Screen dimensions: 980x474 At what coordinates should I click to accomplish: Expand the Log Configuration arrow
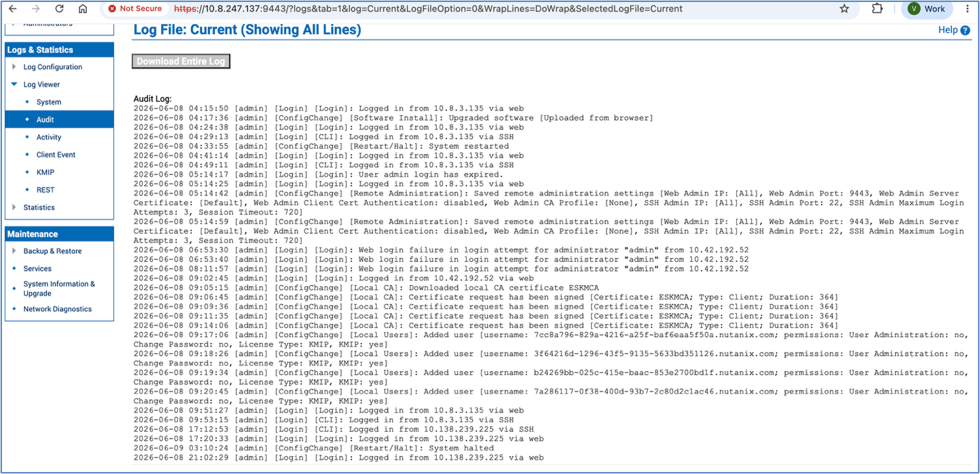(x=14, y=67)
